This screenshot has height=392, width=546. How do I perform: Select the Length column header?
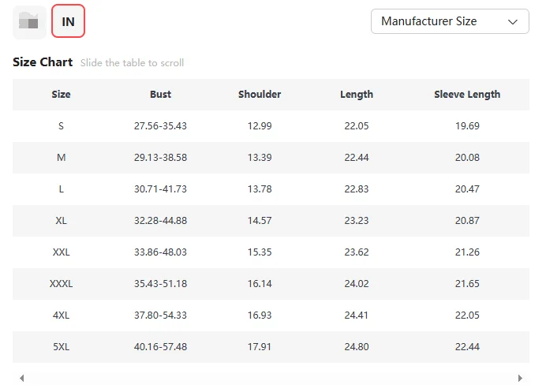[x=357, y=95]
